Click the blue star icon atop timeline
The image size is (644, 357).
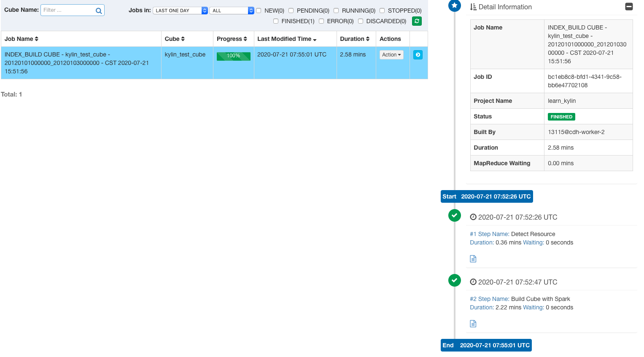point(454,5)
